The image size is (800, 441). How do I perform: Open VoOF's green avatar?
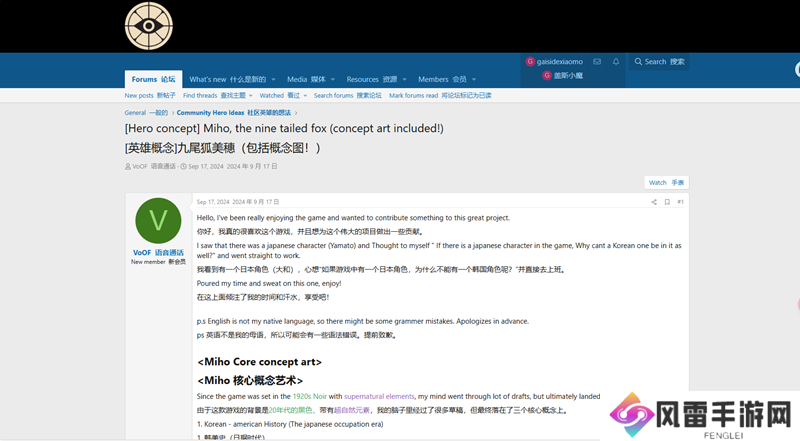tap(158, 220)
